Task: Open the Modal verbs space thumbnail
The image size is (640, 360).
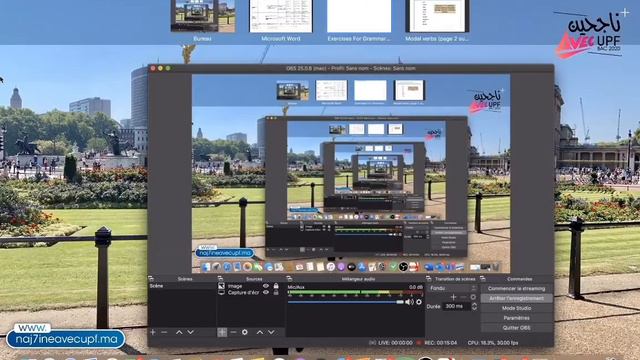Action: (x=437, y=16)
